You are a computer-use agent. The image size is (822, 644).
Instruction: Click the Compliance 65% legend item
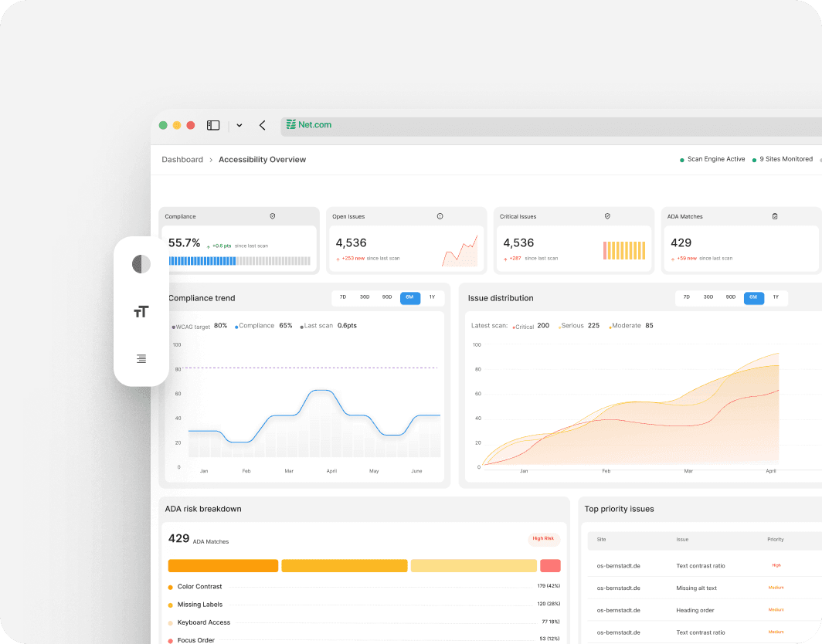coord(263,326)
